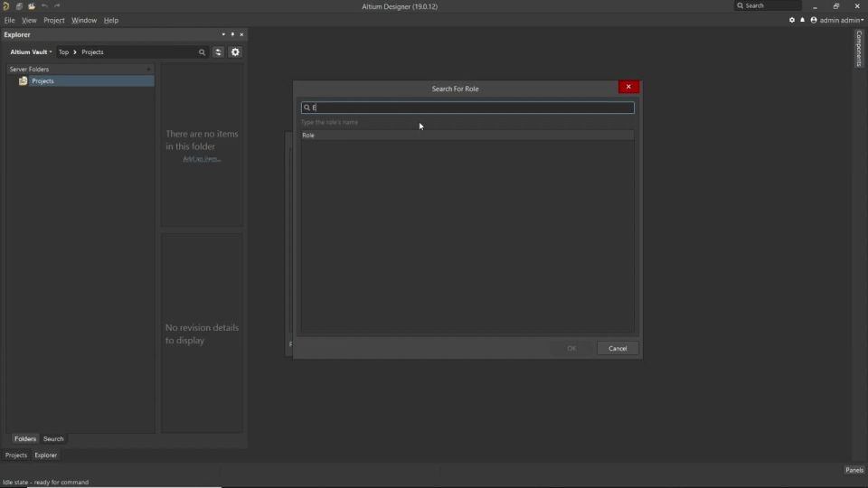Click the Explorer panel title
Screen dimensions: 868x488
click(x=17, y=34)
